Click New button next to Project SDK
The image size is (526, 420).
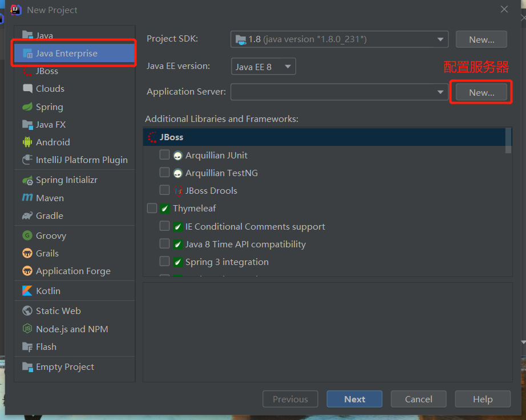click(481, 39)
